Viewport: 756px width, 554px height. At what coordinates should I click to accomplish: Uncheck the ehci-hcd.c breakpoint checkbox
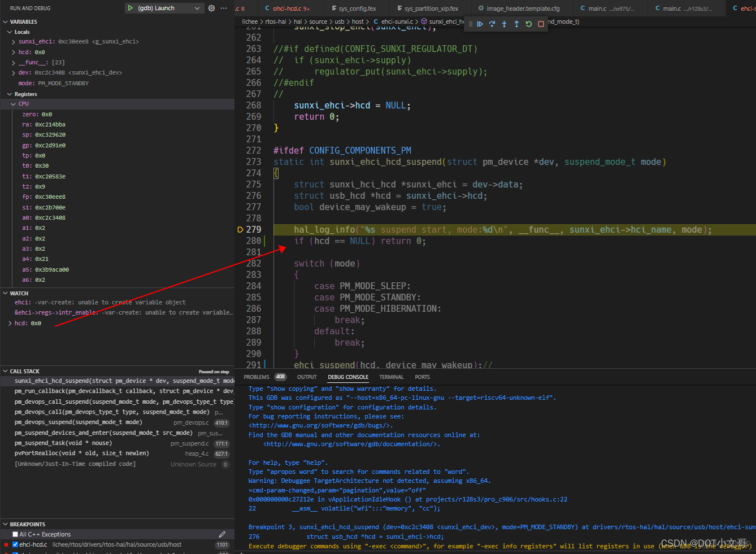click(15, 545)
